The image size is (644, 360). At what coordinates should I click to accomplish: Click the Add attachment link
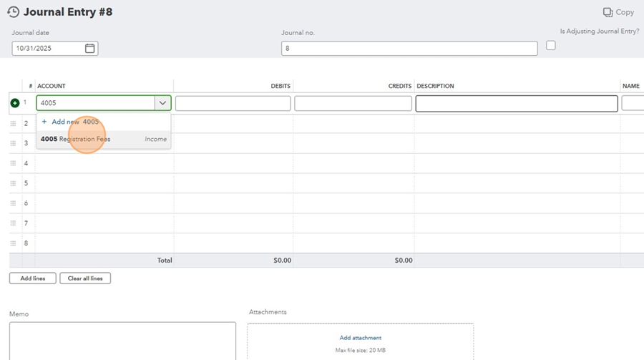point(360,338)
